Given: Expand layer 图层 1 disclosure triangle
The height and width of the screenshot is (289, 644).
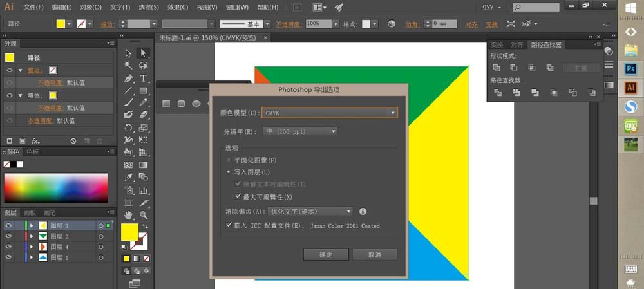Looking at the screenshot, I should [x=32, y=257].
